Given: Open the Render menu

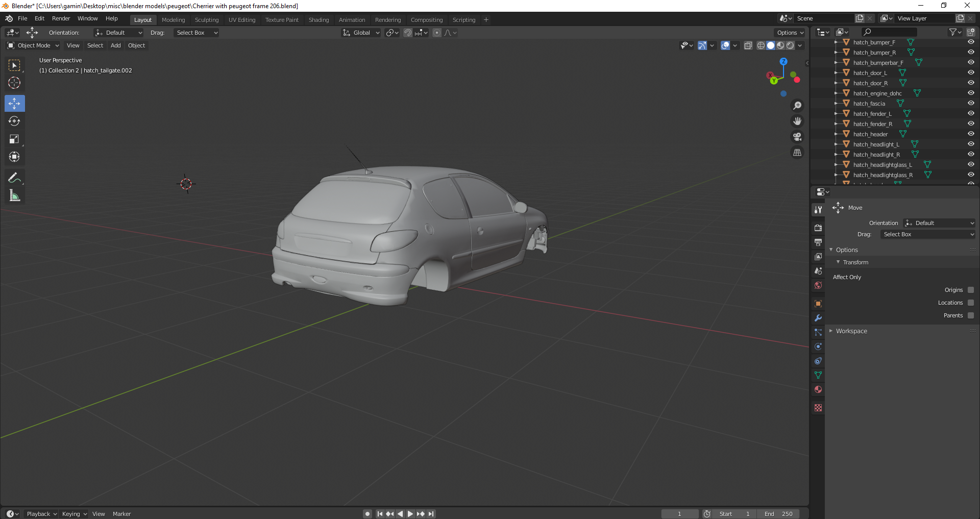Looking at the screenshot, I should [x=61, y=18].
